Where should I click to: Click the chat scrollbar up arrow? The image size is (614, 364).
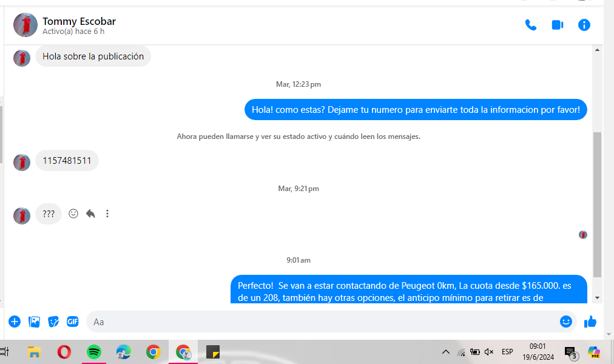597,50
